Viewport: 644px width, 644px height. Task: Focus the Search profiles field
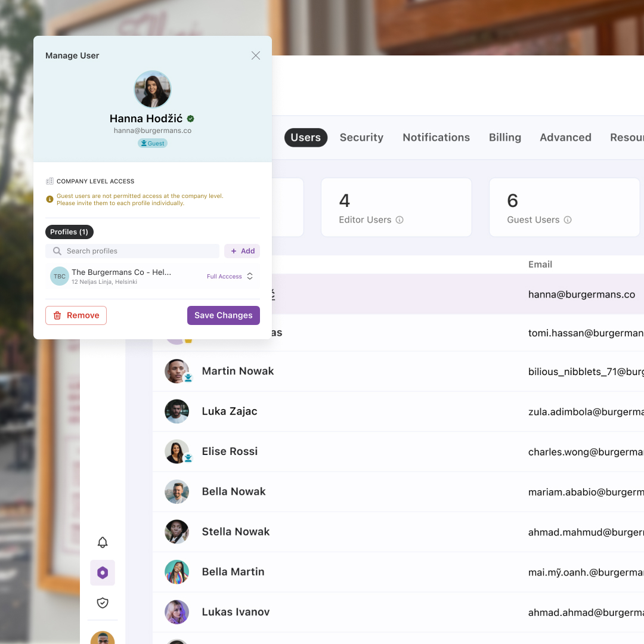tap(132, 251)
